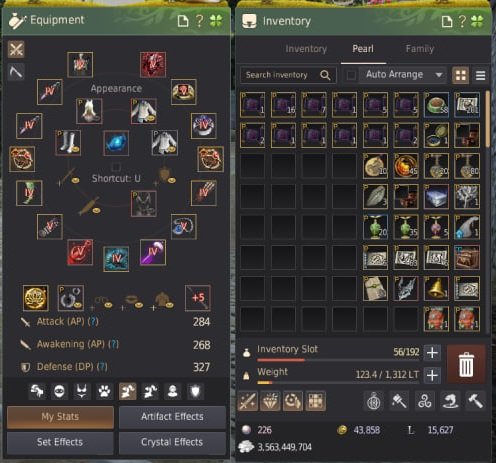The width and height of the screenshot is (496, 463).
Task: Switch inventory to grid view
Action: pos(460,75)
